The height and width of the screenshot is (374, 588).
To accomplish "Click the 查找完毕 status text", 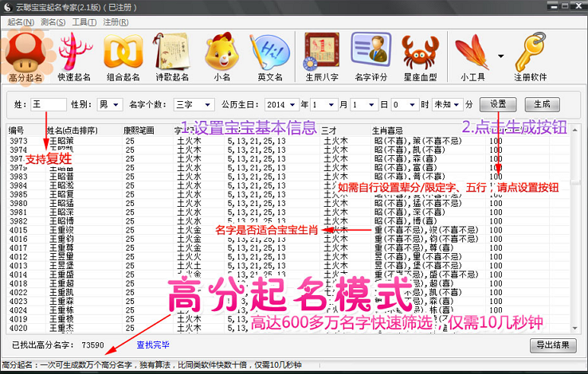I will click(x=153, y=345).
